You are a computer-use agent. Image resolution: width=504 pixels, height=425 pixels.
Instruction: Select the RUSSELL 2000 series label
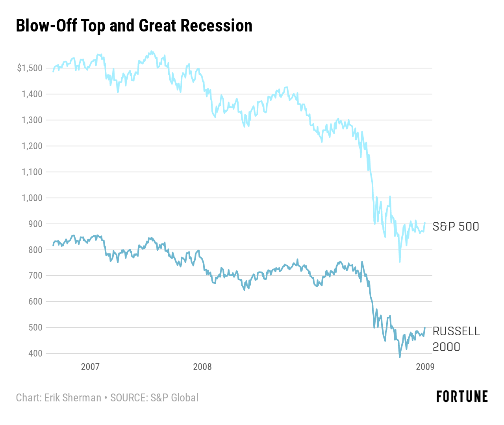[456, 339]
